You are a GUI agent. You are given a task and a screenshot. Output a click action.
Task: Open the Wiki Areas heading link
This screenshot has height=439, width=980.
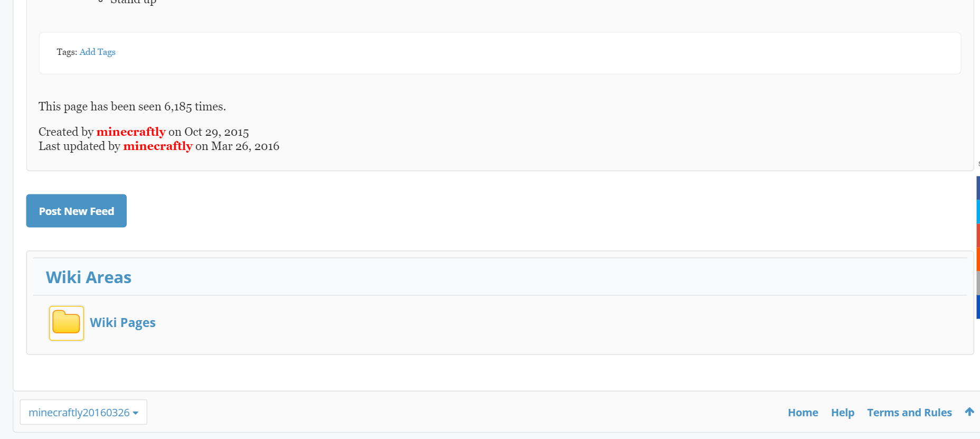click(x=89, y=277)
